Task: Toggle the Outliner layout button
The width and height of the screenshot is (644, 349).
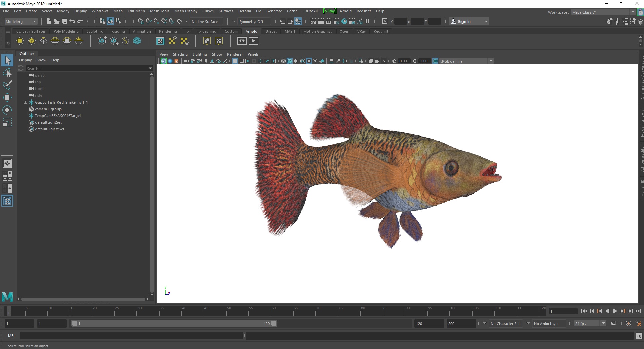Action: click(x=7, y=201)
